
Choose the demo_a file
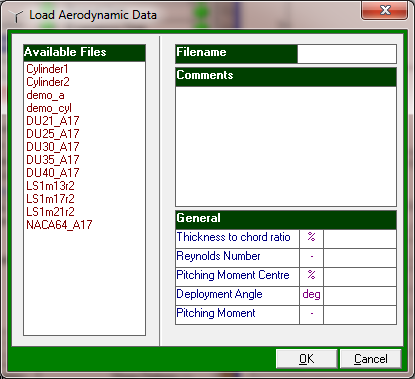point(45,95)
